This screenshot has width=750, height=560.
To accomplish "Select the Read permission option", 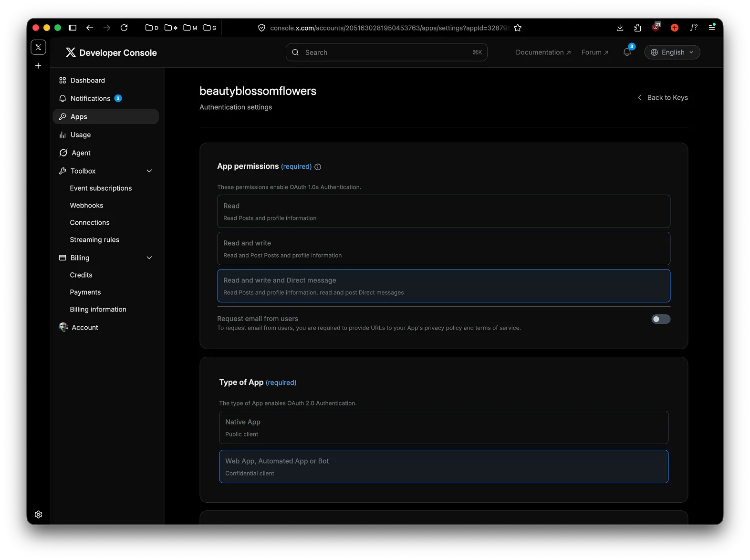I will (444, 211).
